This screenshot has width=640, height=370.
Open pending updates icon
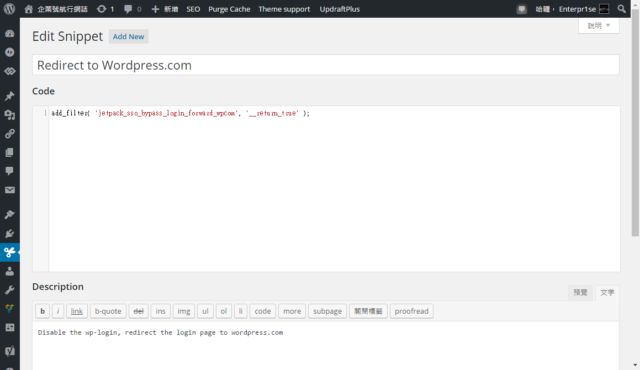click(102, 9)
